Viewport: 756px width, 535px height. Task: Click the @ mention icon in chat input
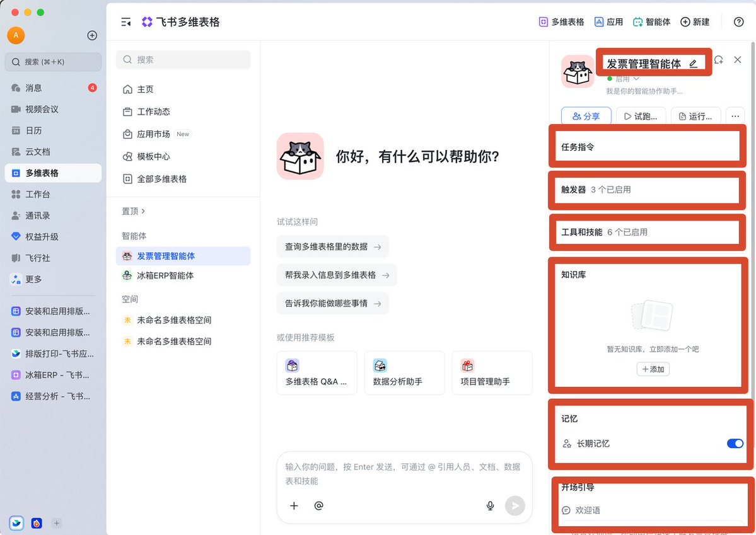pos(318,505)
